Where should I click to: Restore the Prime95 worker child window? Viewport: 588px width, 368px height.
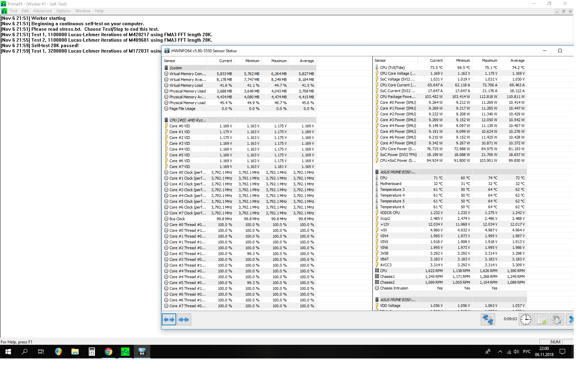(x=563, y=11)
